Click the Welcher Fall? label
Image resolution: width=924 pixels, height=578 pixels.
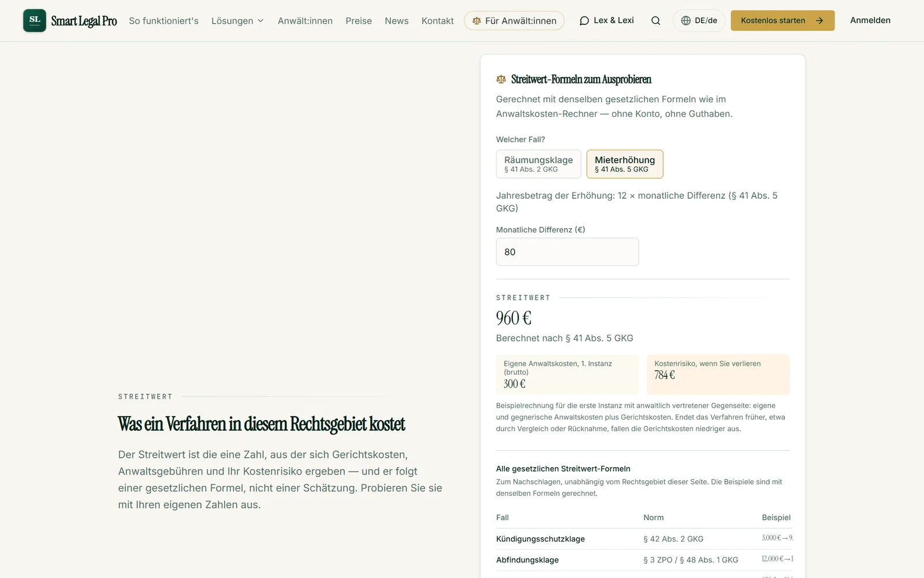520,139
